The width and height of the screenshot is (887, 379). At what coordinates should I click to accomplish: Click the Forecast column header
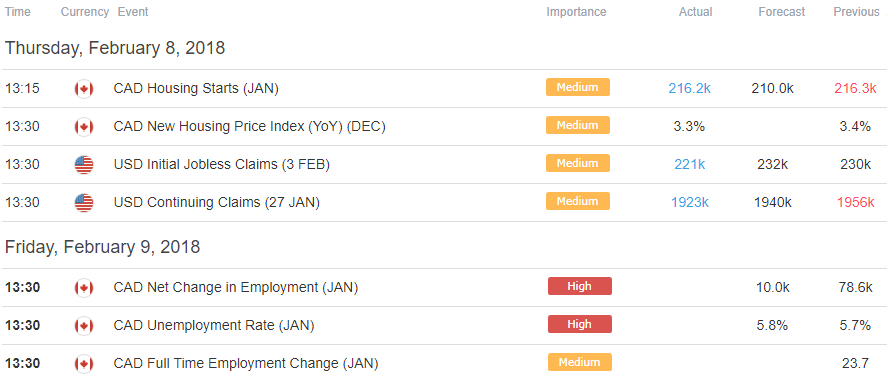tap(781, 12)
